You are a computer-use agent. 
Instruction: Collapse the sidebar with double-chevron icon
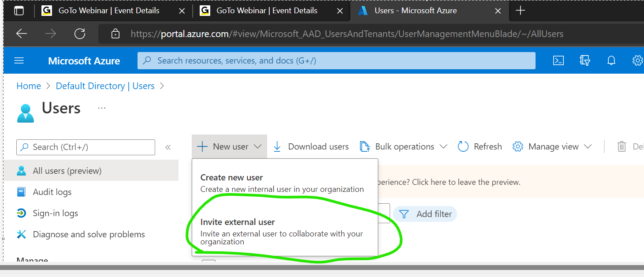click(x=168, y=147)
